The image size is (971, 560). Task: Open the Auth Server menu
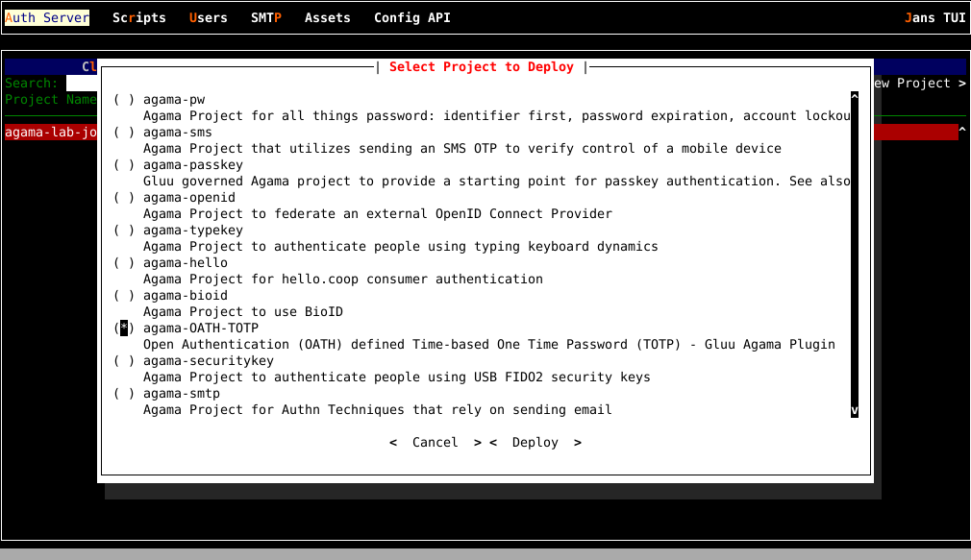(x=47, y=18)
